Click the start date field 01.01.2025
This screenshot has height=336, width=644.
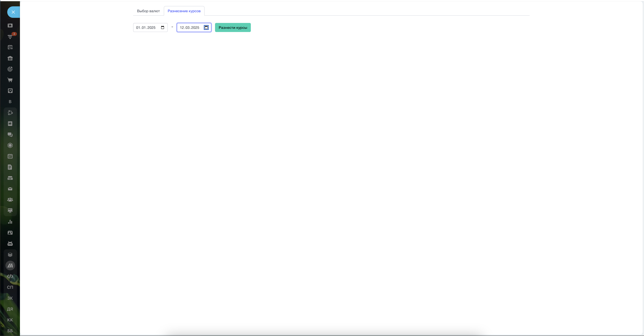click(x=146, y=27)
